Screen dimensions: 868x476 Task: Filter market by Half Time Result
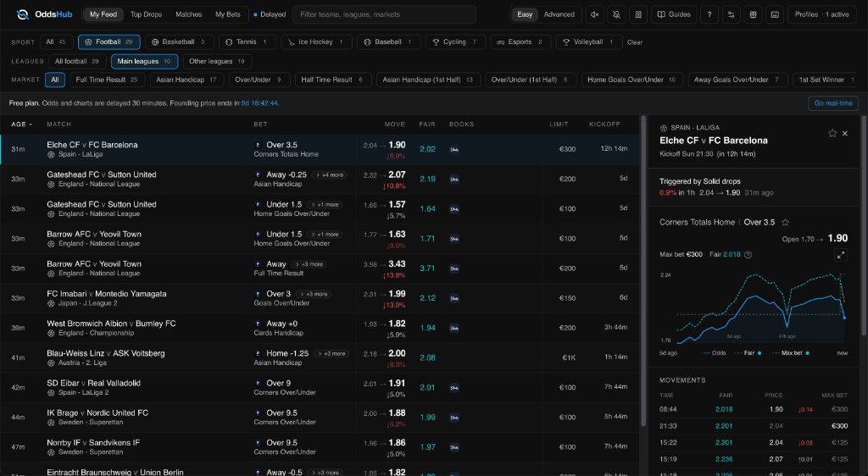coord(331,80)
